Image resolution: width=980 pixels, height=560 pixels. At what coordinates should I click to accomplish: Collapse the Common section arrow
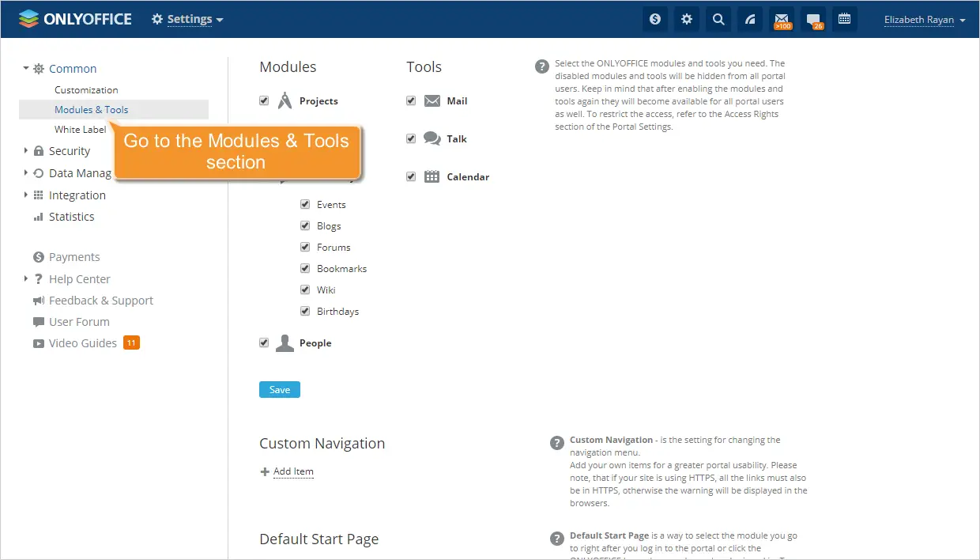coord(26,68)
